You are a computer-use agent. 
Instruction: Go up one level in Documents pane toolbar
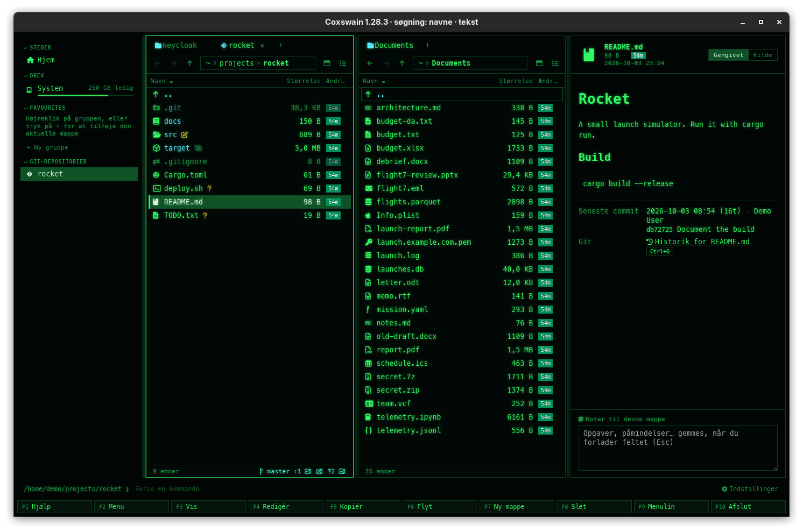coord(402,63)
